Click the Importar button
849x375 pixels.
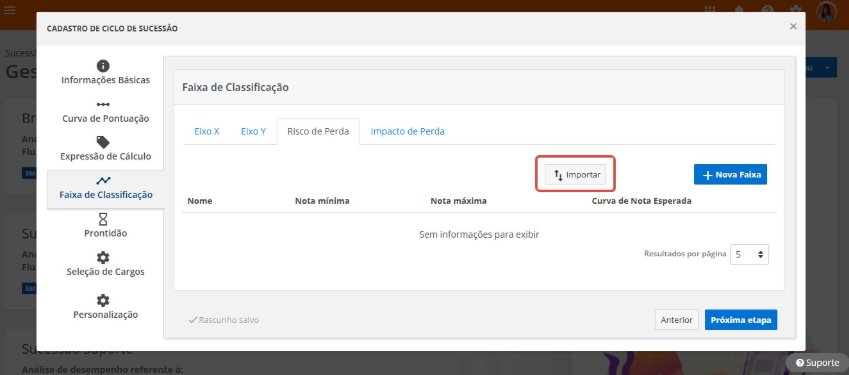(x=576, y=175)
